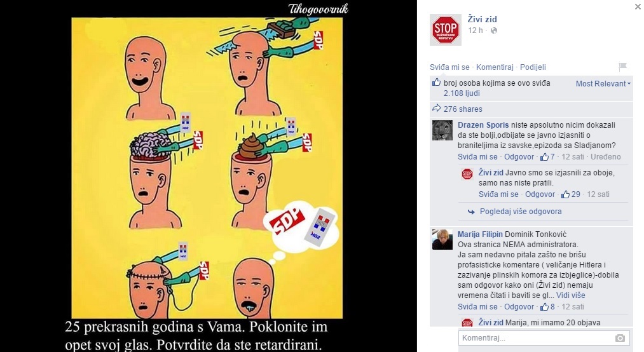This screenshot has width=644, height=352.
Task: Click Komentiraj under the post
Action: click(495, 67)
